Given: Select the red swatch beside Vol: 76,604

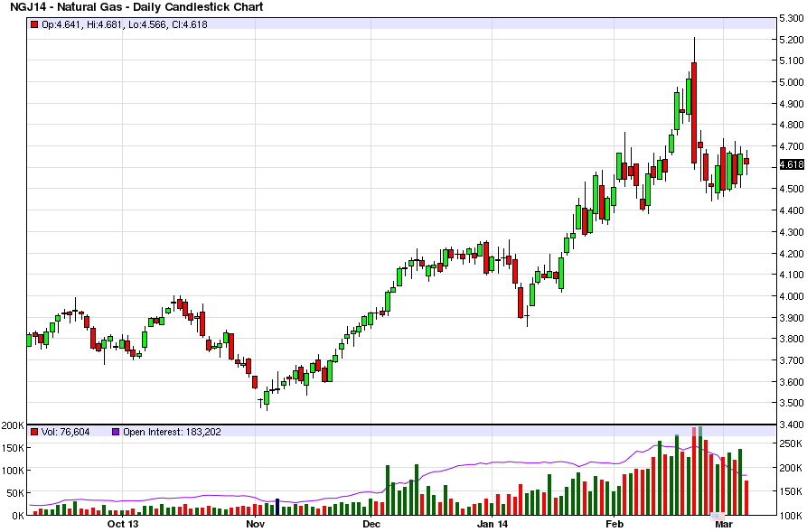Looking at the screenshot, I should click(34, 432).
